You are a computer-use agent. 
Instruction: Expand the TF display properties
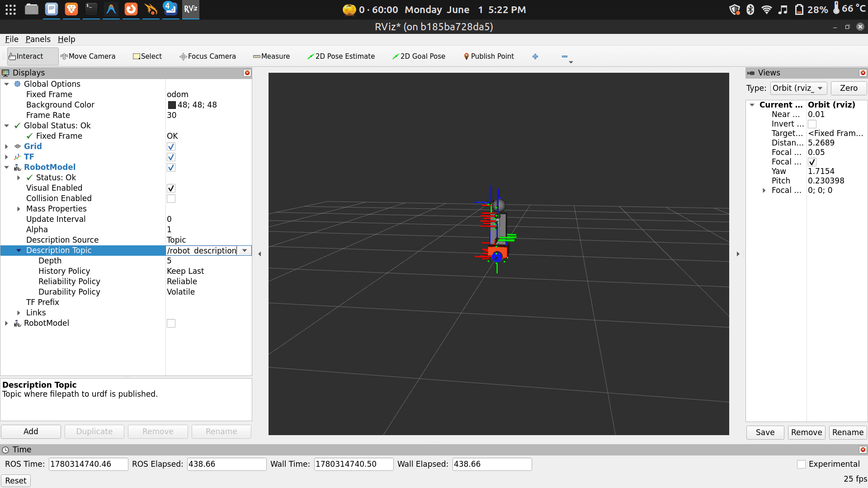[x=7, y=157]
